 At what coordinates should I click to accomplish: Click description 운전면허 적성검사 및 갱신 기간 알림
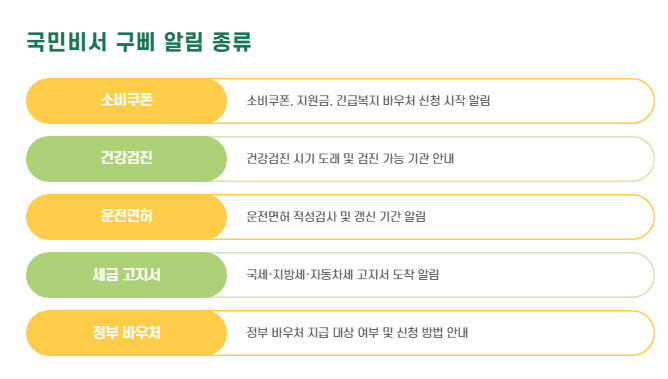pyautogui.click(x=336, y=217)
